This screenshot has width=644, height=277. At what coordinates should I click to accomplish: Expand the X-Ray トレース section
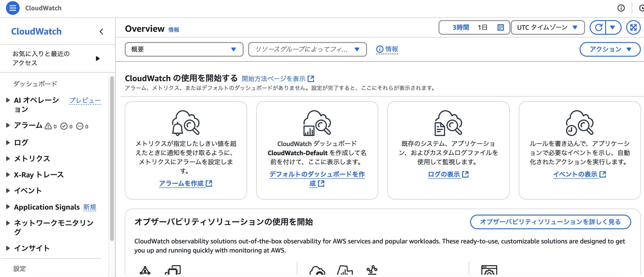[x=8, y=175]
